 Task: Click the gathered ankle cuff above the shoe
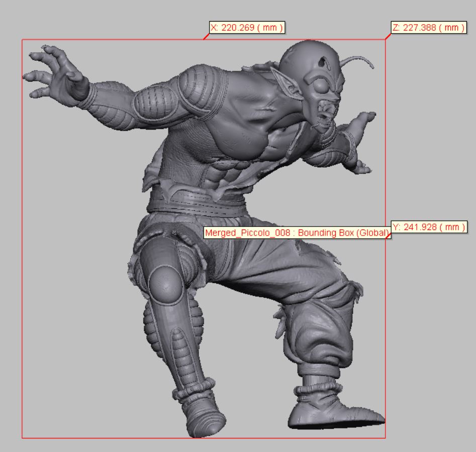click(x=320, y=390)
